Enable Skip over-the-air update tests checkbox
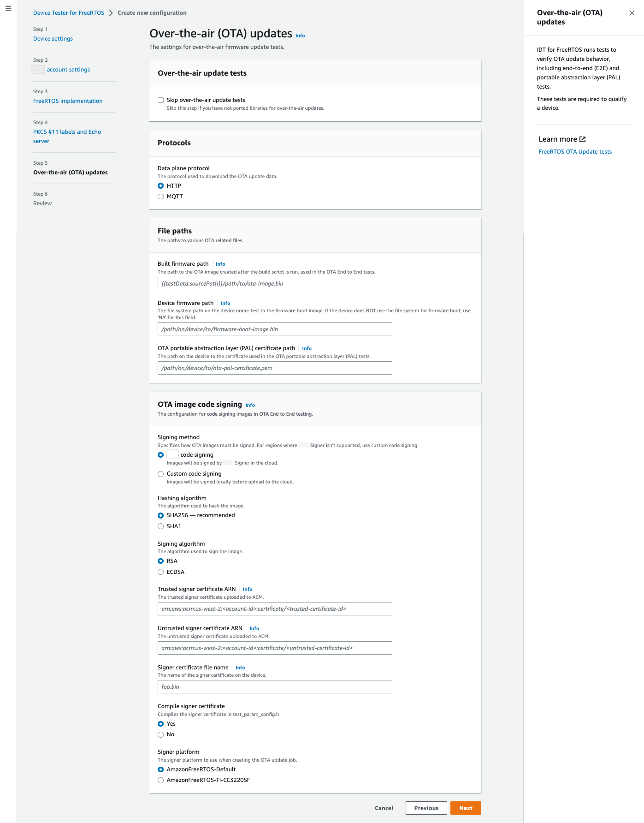This screenshot has width=644, height=823. point(161,100)
